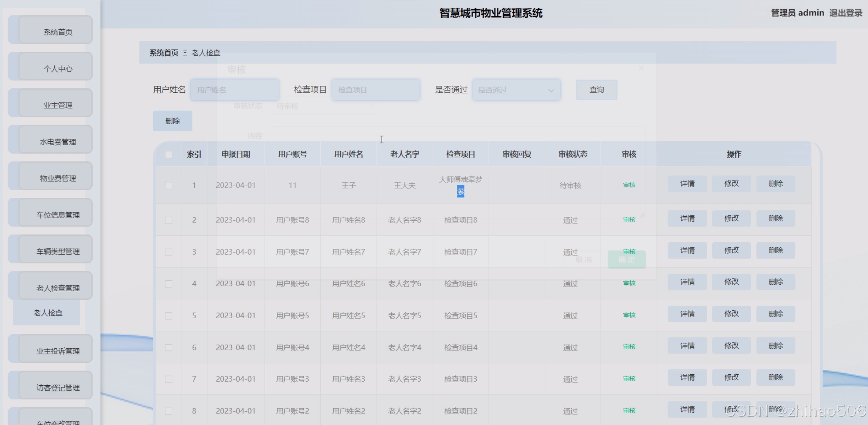The image size is (868, 425).
Task: Click the breadcrumb separator icon
Action: (x=185, y=53)
